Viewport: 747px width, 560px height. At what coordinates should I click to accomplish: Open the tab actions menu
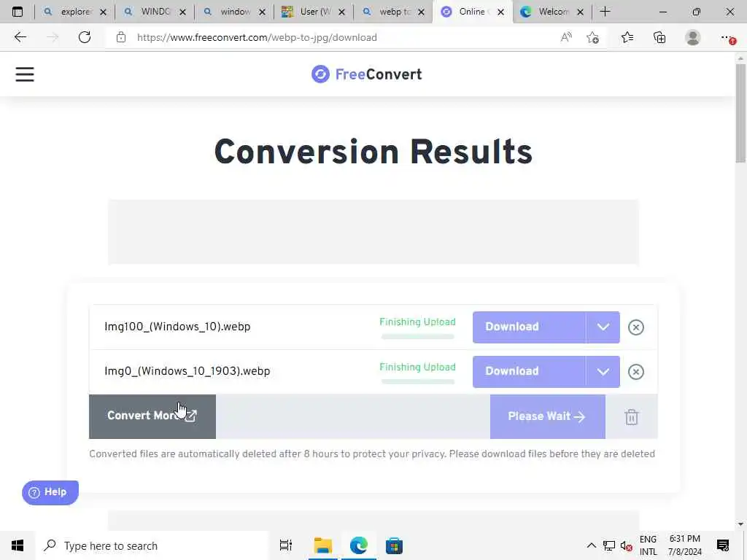pyautogui.click(x=18, y=12)
